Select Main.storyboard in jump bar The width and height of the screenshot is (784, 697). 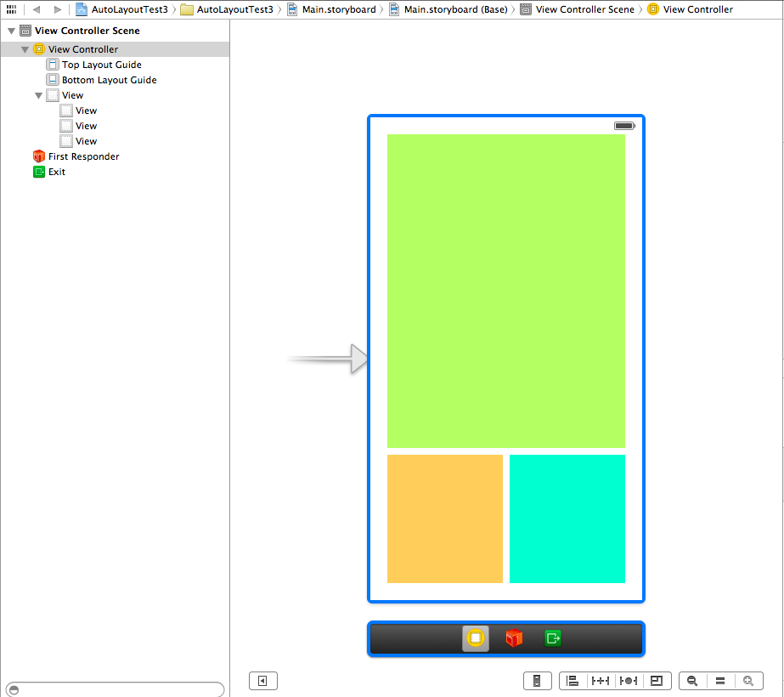click(x=331, y=9)
